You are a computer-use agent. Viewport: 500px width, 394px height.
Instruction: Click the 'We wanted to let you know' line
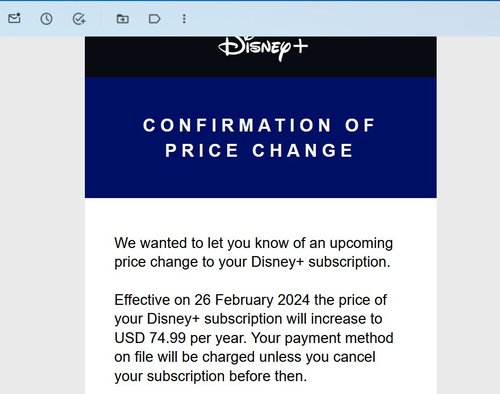(254, 243)
